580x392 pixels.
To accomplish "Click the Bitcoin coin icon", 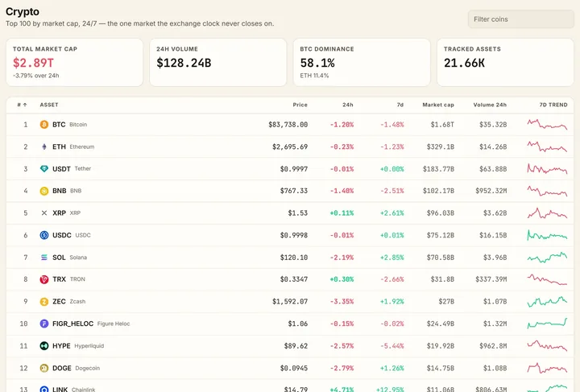I will [44, 125].
